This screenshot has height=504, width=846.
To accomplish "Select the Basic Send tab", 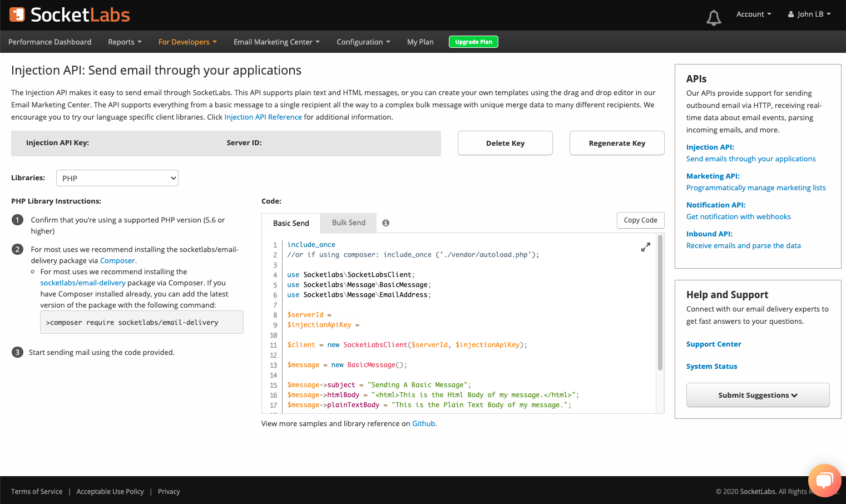I will (x=291, y=223).
